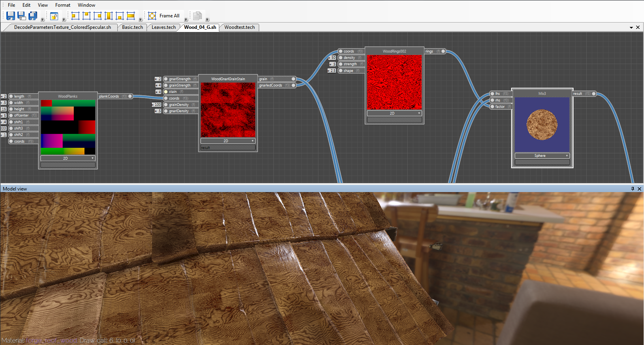Switch to the Leaves.tech tab
This screenshot has width=644, height=345.
pyautogui.click(x=164, y=27)
